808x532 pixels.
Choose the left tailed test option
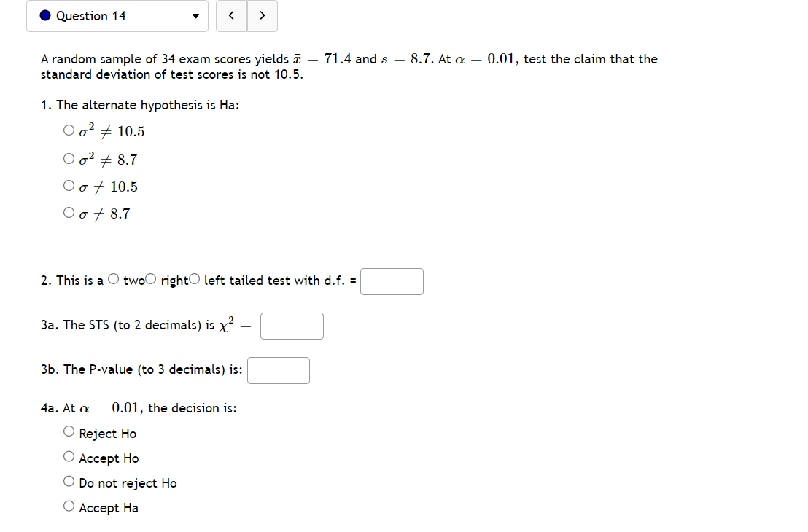194,278
